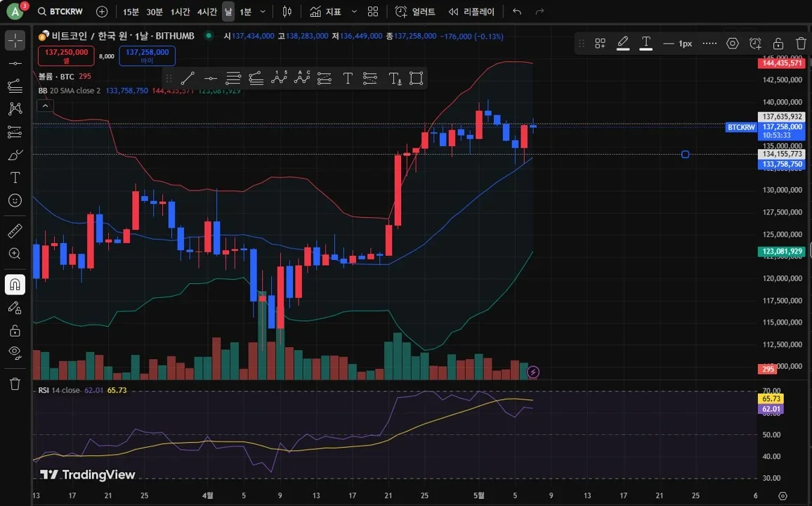
Task: Undo the last chart action
Action: coord(517,11)
